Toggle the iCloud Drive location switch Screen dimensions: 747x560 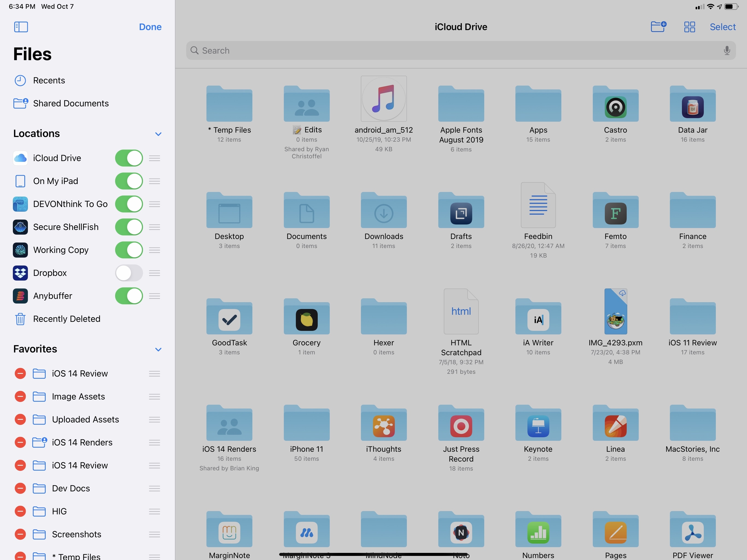[x=129, y=158]
